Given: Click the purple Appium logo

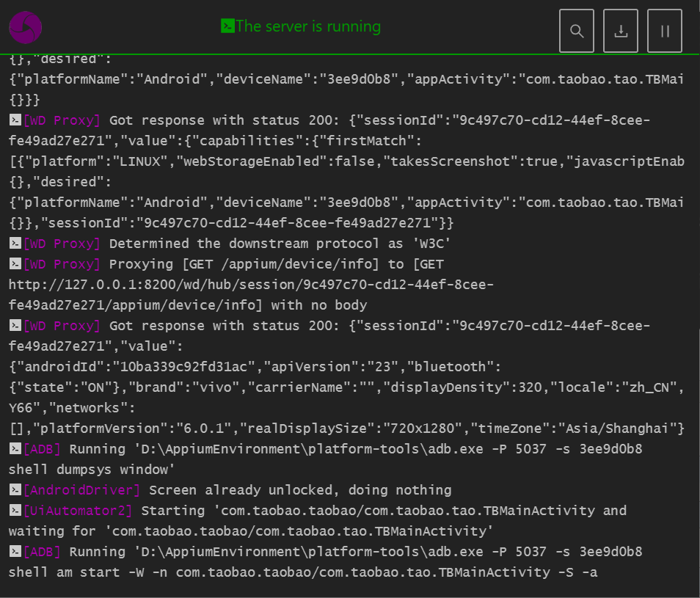Looking at the screenshot, I should click(x=26, y=28).
